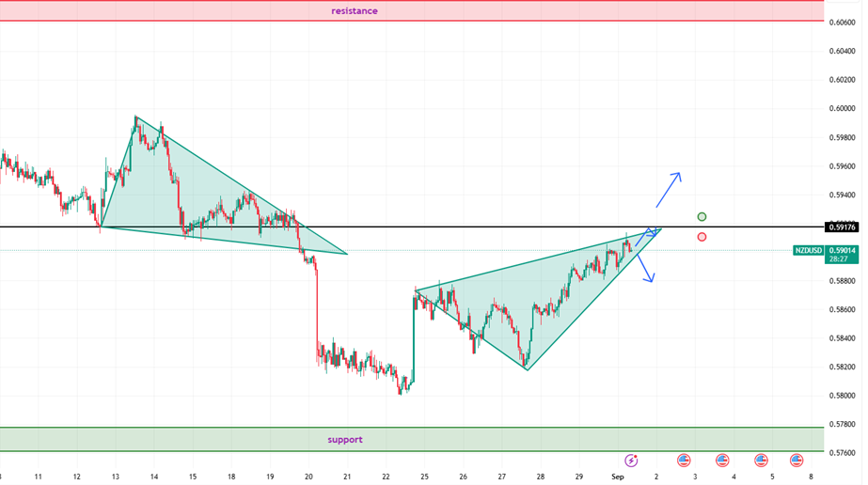Select the downward blue arrow drawing
868x485 pixels.
pos(645,268)
